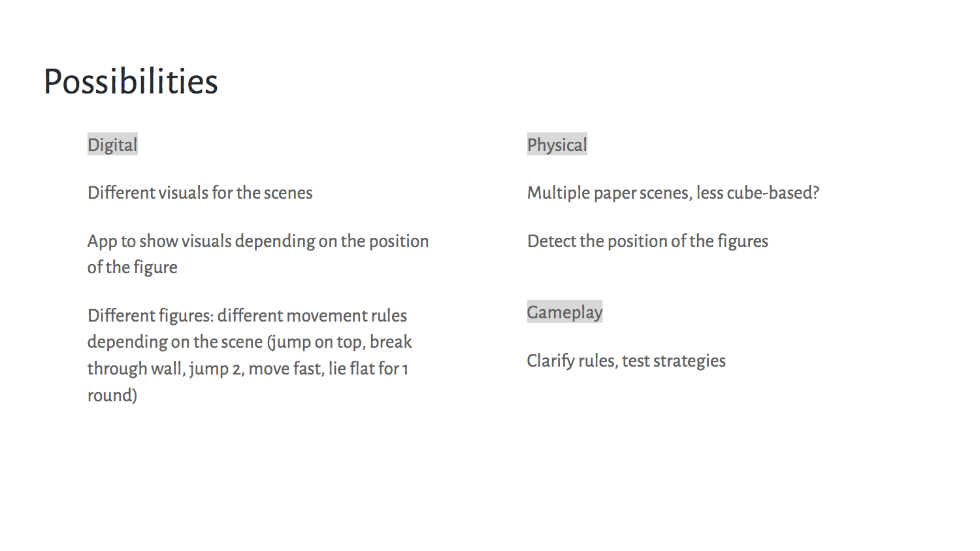
Task: Select the highlighted Gameplay heading
Action: click(x=565, y=312)
